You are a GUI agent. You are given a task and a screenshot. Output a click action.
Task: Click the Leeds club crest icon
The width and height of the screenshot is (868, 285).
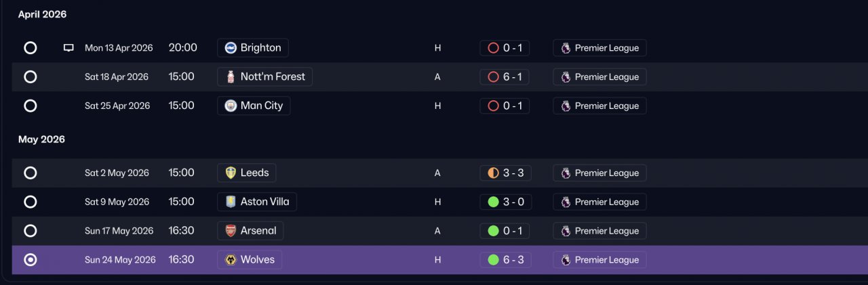point(231,173)
